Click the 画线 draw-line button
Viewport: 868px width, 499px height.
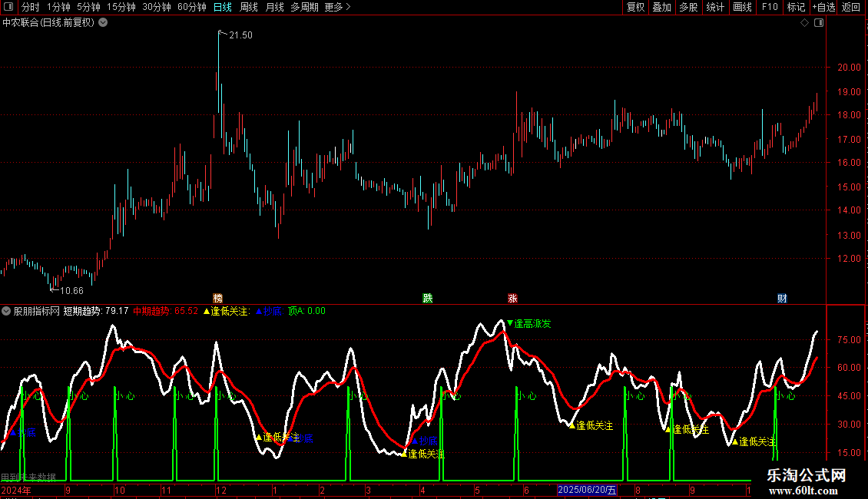coord(742,7)
